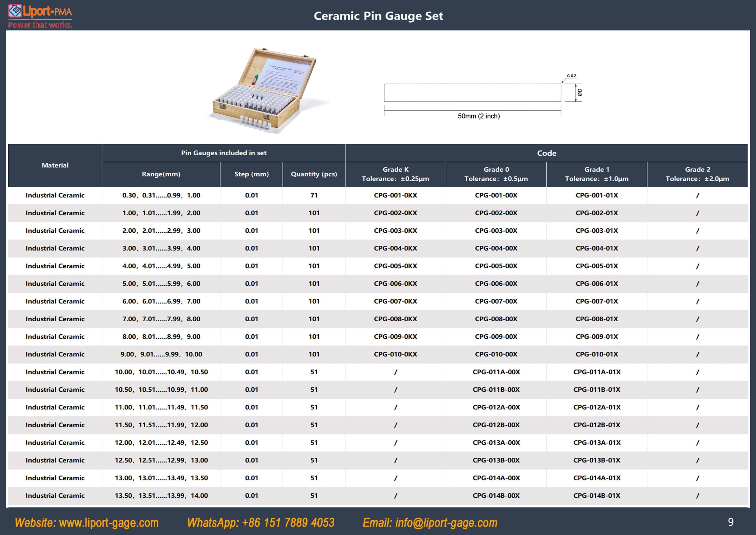The width and height of the screenshot is (756, 535).
Task: Select code 'CPG-008-0KX'
Action: pos(395,319)
